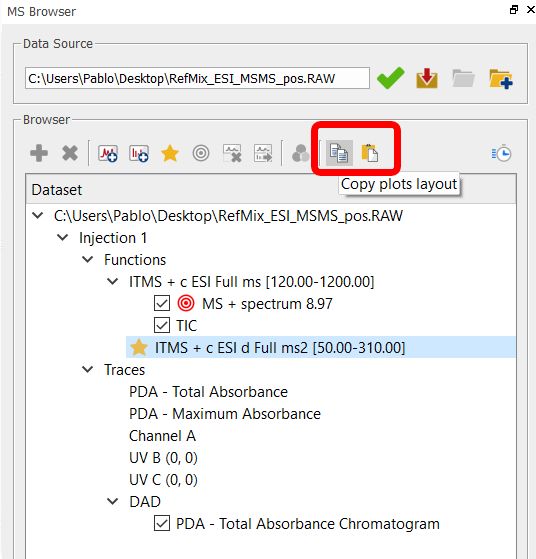
Task: Click the trace with arrow export icon
Action: (x=263, y=153)
